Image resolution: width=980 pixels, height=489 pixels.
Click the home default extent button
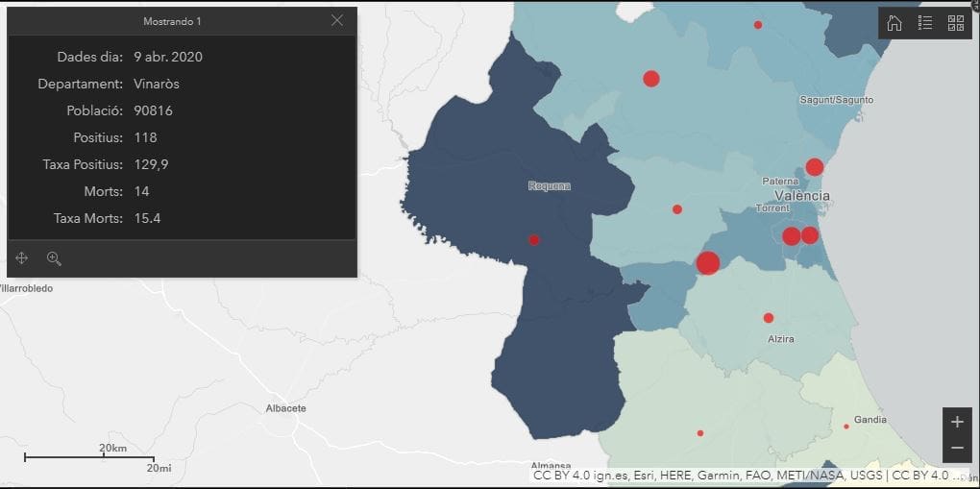[894, 23]
